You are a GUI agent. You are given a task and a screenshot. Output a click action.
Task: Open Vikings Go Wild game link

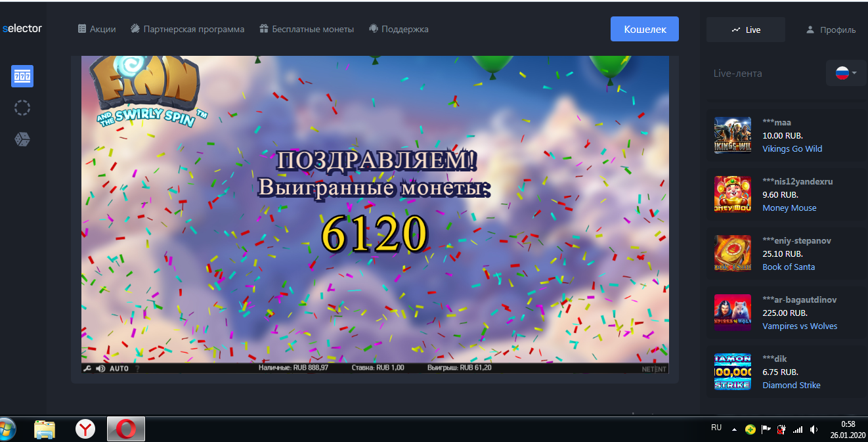click(792, 148)
